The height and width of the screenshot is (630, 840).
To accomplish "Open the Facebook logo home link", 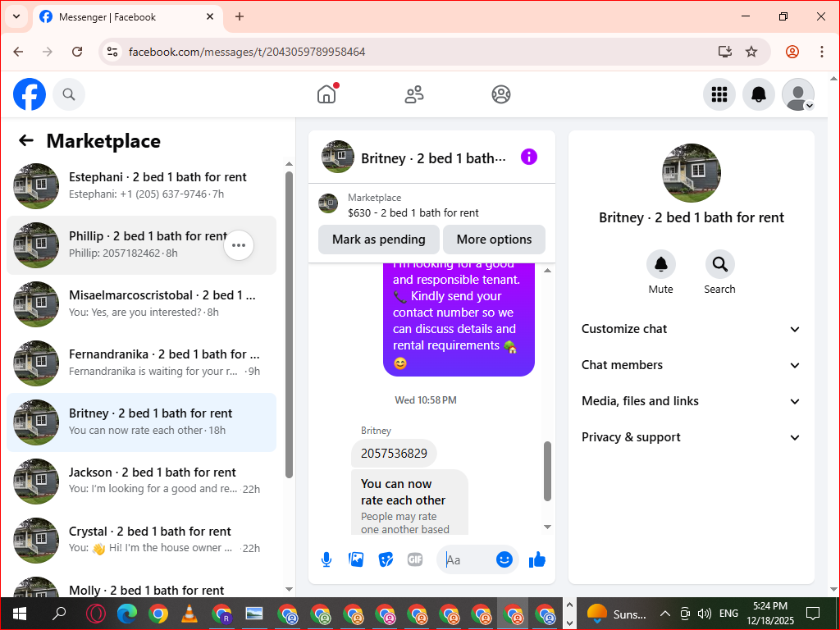I will (30, 94).
